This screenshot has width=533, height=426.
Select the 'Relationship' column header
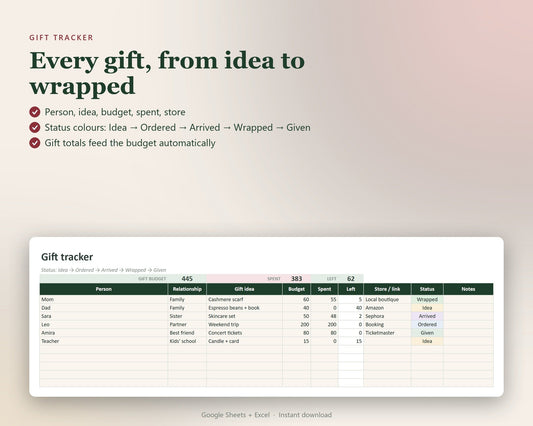[187, 289]
